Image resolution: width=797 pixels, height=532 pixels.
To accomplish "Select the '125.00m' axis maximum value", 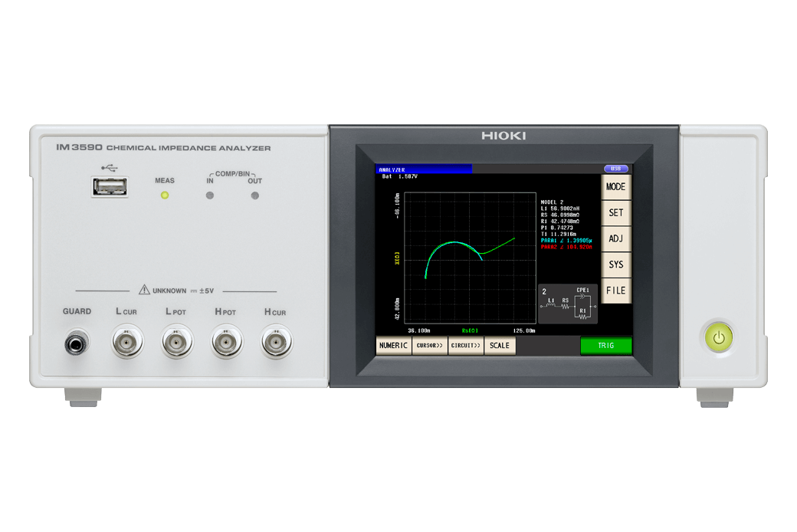I will tap(524, 331).
